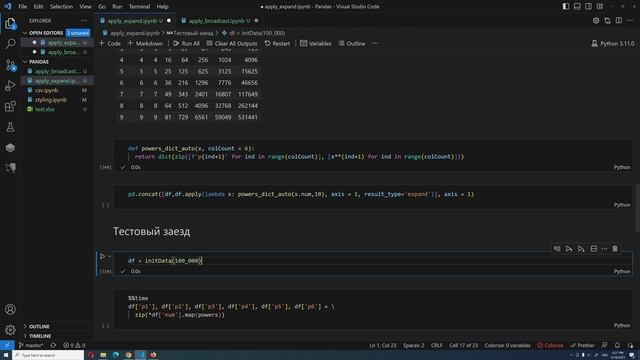Add a new Markdown cell

[x=145, y=43]
